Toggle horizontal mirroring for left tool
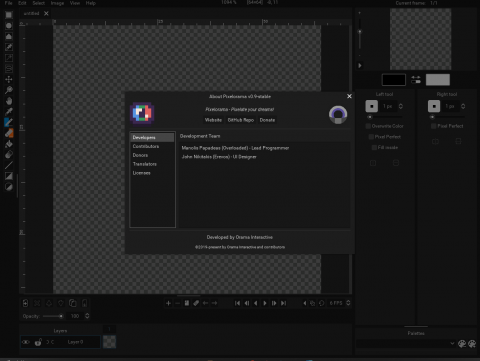This screenshot has width=480, height=361. pos(373,163)
